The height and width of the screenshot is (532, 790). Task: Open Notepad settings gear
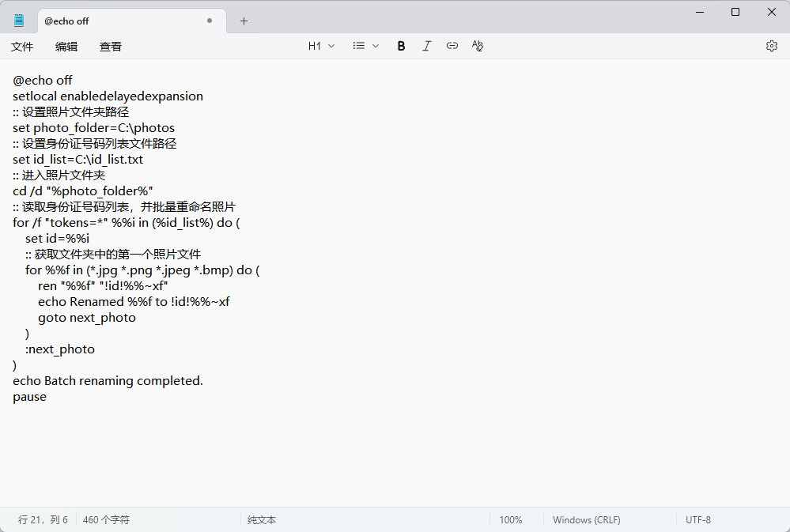pos(771,46)
